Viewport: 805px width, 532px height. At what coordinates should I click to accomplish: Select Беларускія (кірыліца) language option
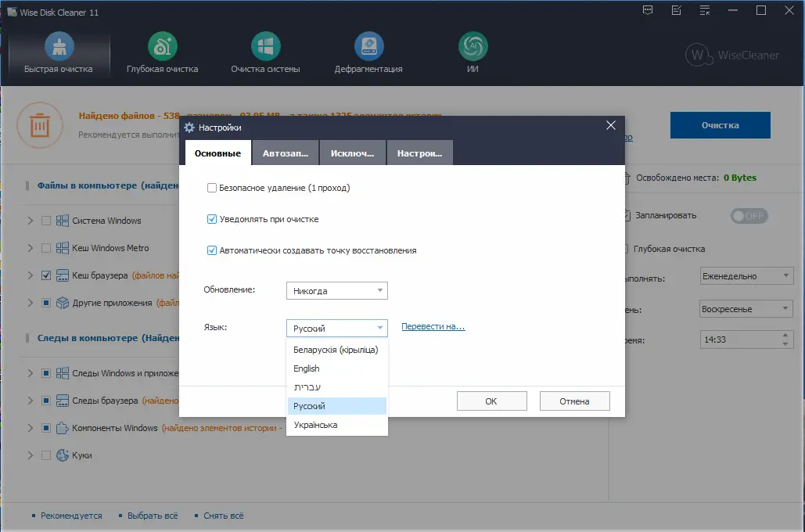(336, 350)
